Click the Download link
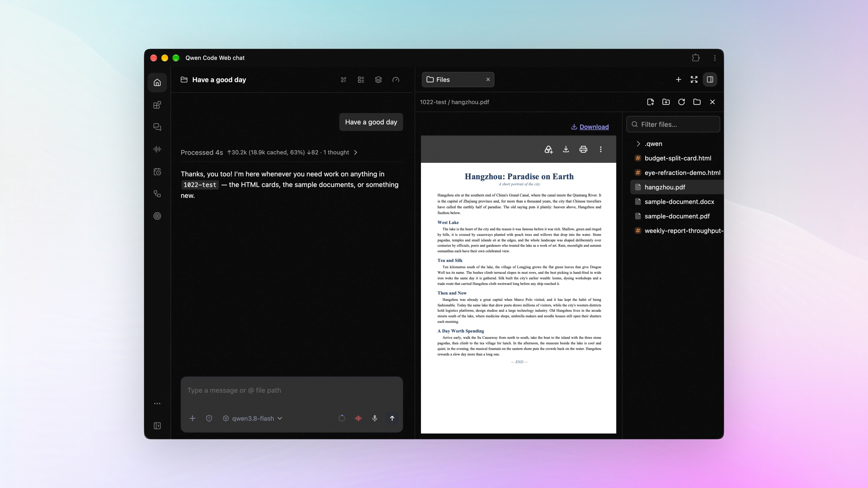This screenshot has height=488, width=868. pos(590,127)
